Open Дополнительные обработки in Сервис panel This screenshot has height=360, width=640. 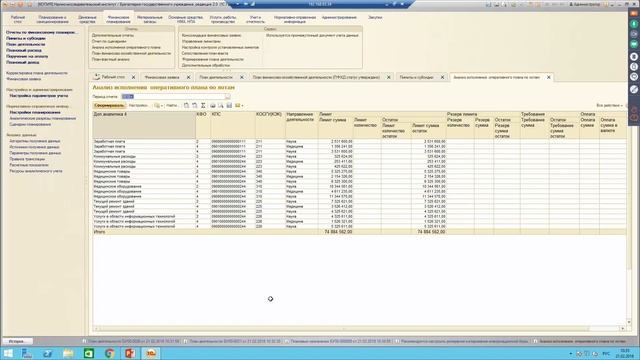click(206, 65)
